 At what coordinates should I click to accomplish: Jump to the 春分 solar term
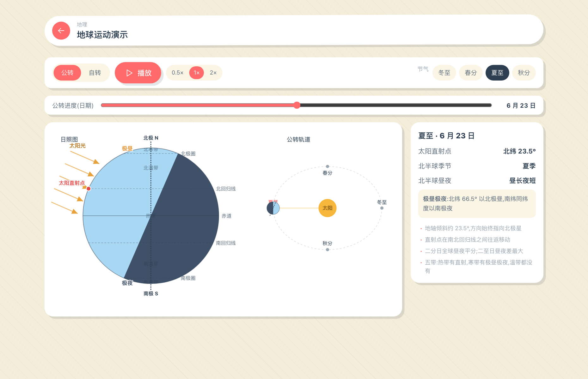(471, 73)
